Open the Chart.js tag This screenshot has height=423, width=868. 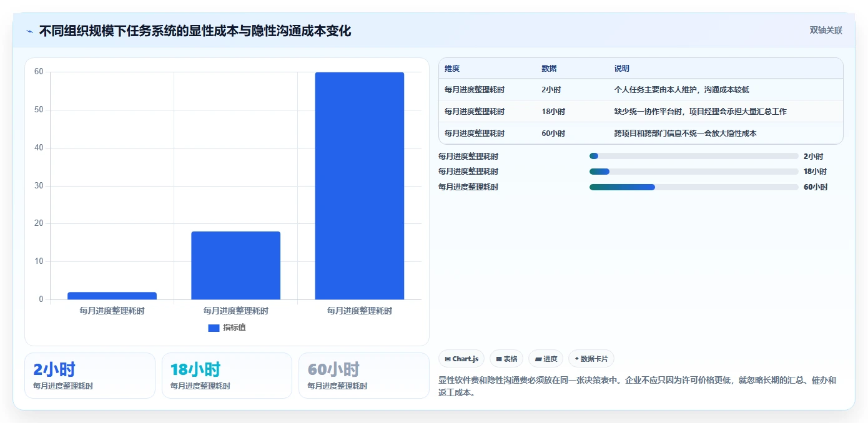(x=461, y=359)
